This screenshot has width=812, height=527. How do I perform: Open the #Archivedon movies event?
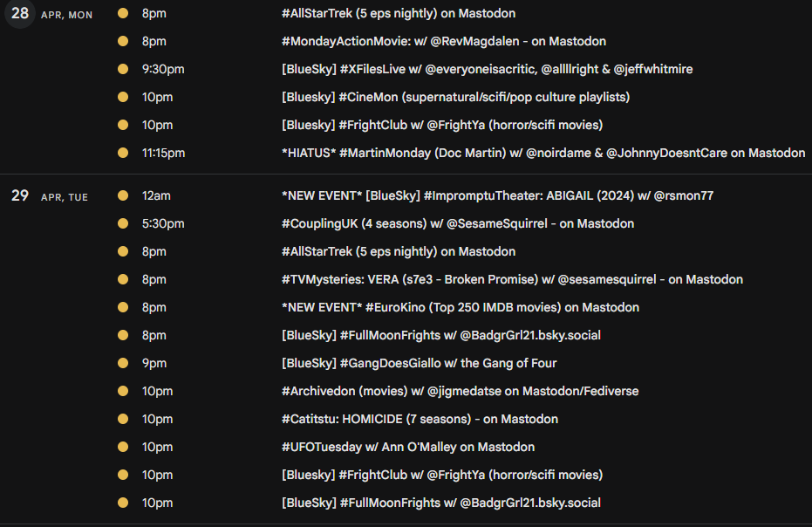[460, 392]
